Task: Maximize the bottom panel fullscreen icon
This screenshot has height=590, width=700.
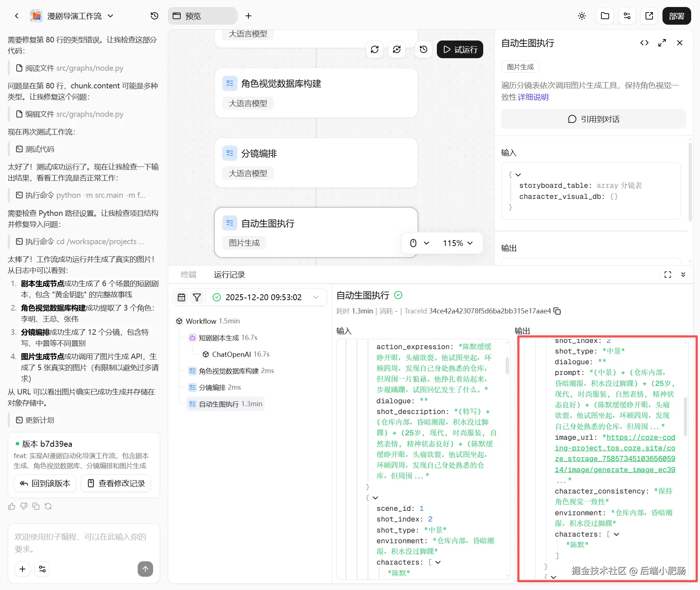Action: click(668, 274)
